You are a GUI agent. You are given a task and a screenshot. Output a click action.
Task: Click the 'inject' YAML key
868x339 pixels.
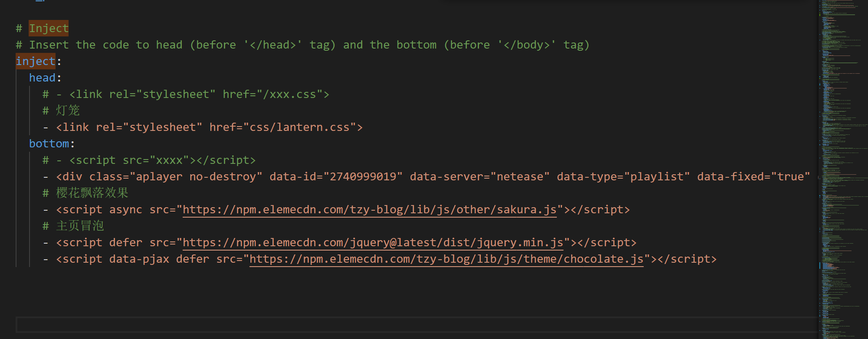tap(36, 62)
